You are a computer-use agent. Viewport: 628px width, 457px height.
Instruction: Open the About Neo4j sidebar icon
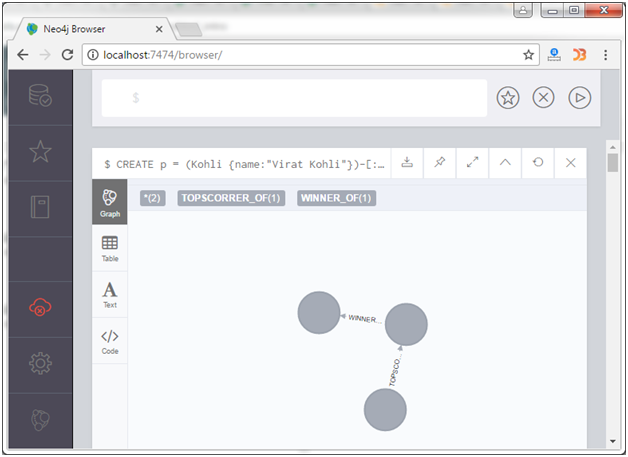[x=40, y=420]
